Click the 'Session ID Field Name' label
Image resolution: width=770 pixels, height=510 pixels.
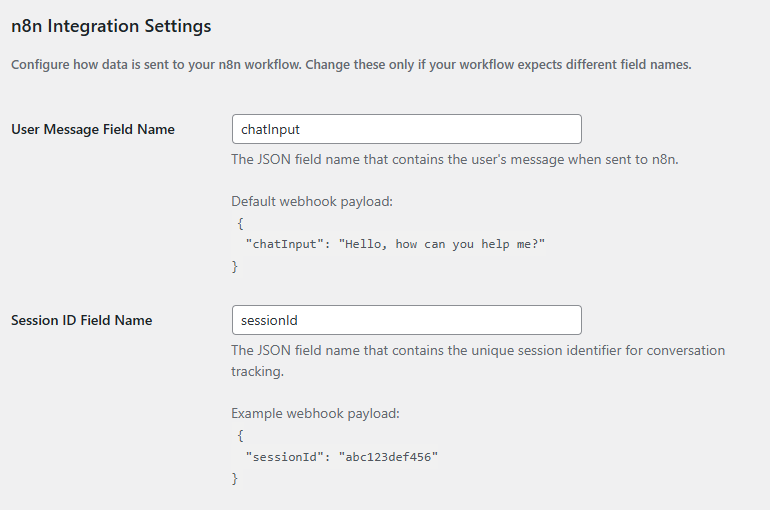(82, 320)
